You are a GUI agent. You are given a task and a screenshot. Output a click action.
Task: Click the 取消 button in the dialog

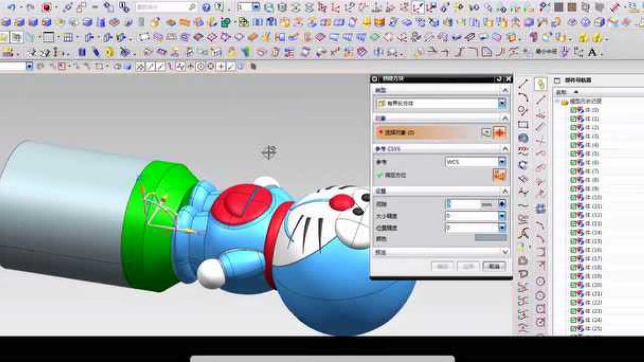pos(494,266)
